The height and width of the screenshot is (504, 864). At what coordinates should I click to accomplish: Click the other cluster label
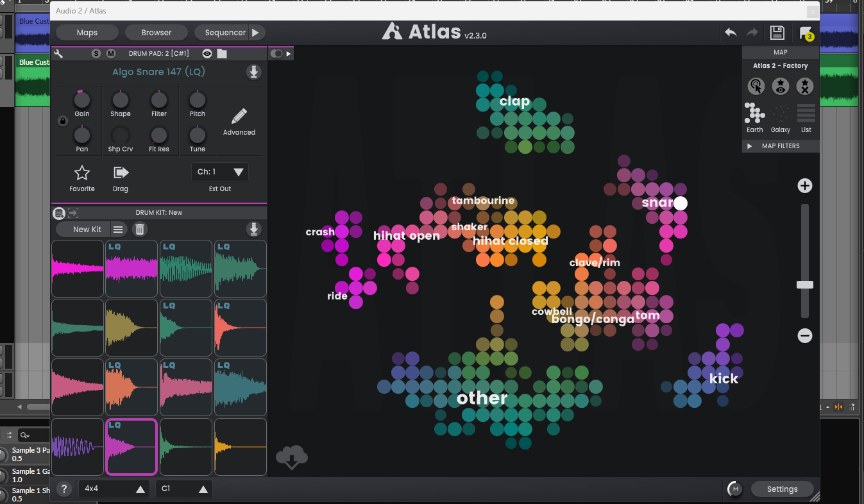[482, 398]
